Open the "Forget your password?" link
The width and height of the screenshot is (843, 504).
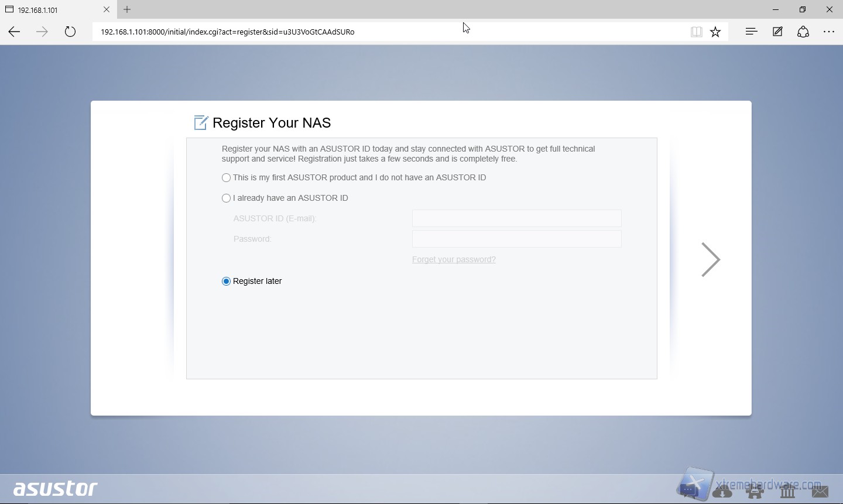click(454, 259)
